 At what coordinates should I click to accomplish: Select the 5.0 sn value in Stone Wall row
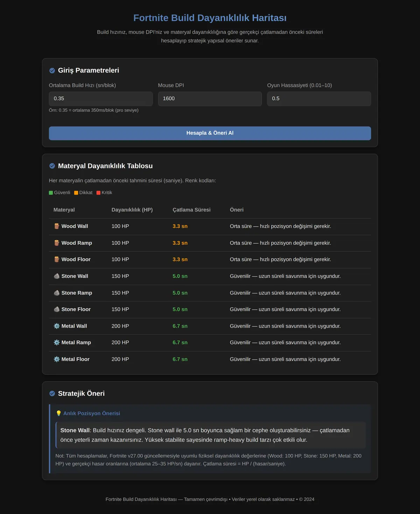pos(180,276)
